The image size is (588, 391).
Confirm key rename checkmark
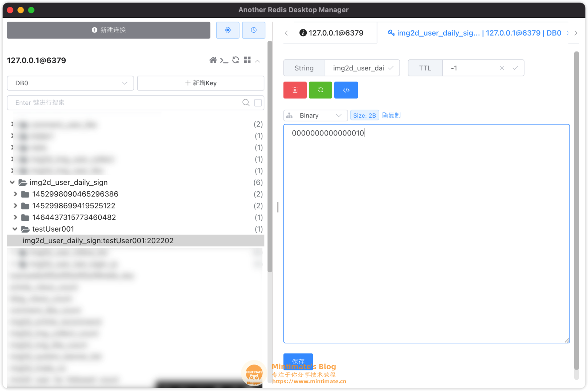click(391, 68)
